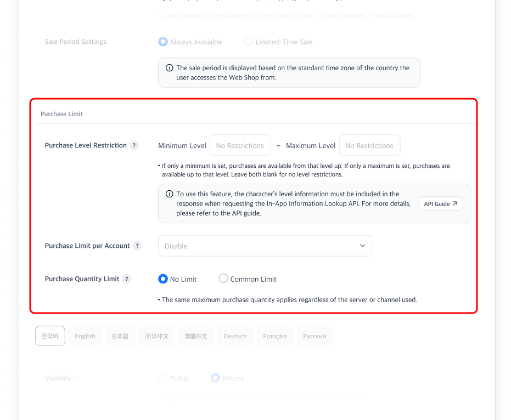Click help icon beside Purchase Level Restriction

coord(134,145)
